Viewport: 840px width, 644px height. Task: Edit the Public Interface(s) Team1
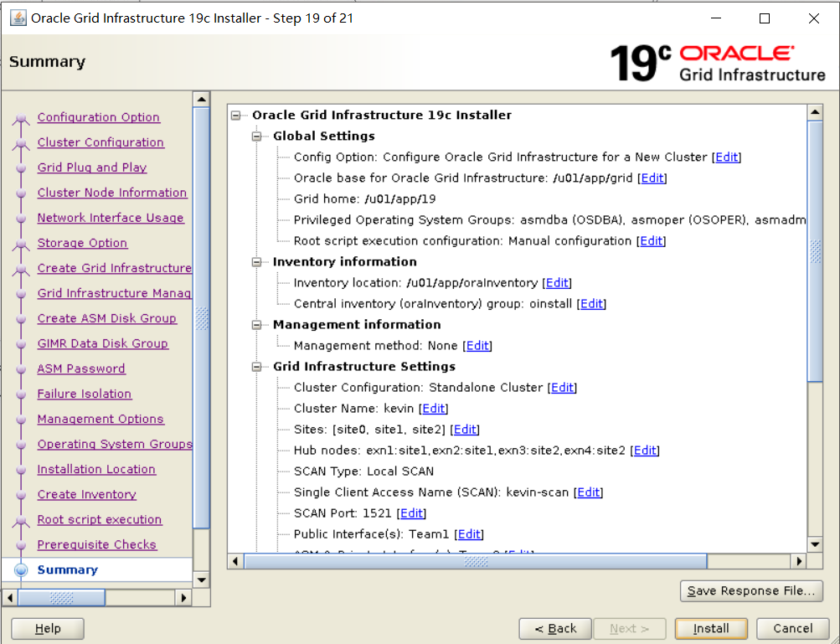click(x=469, y=533)
